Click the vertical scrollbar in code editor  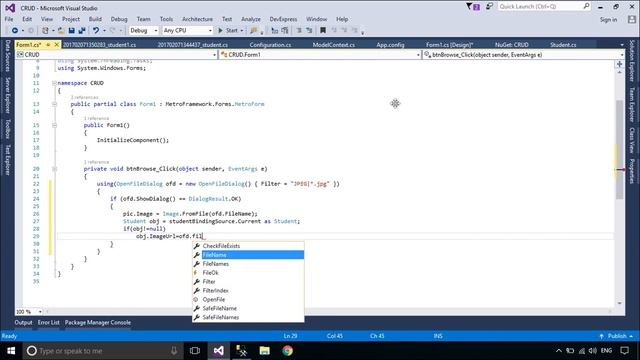click(620, 149)
